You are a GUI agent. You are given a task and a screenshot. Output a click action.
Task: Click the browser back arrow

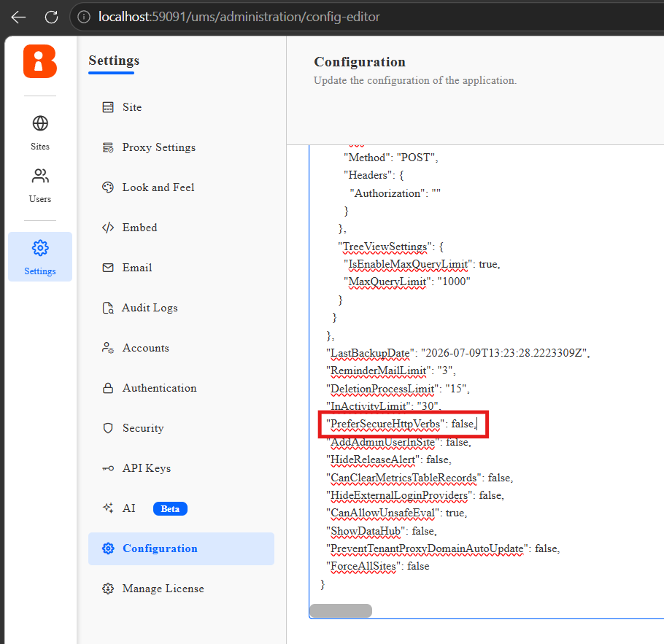click(x=18, y=17)
